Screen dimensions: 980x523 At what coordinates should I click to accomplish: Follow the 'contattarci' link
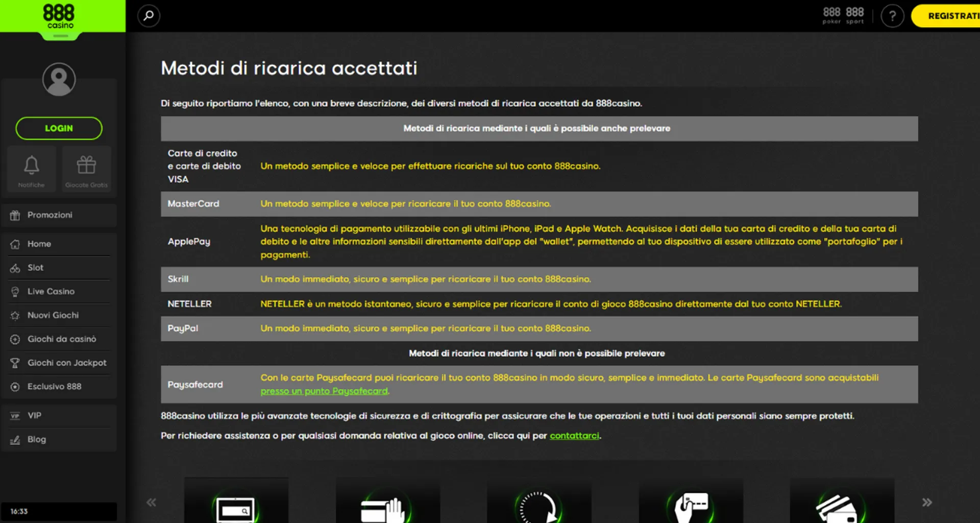(x=574, y=436)
